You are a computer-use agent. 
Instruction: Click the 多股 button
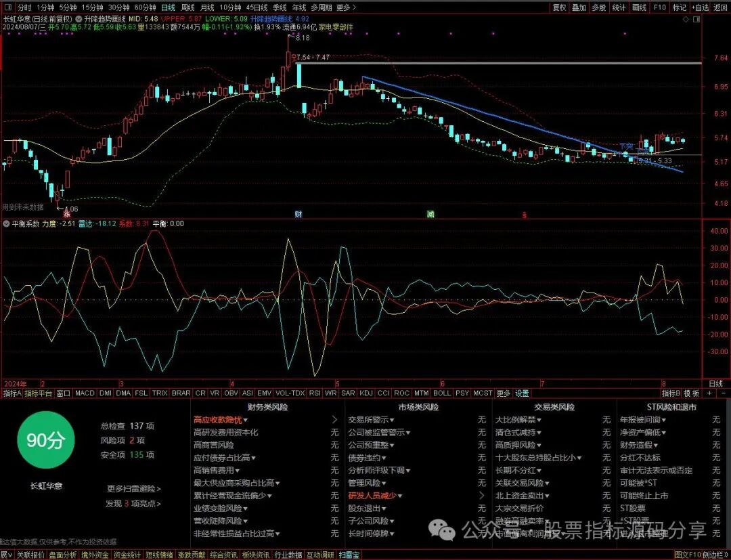599,7
